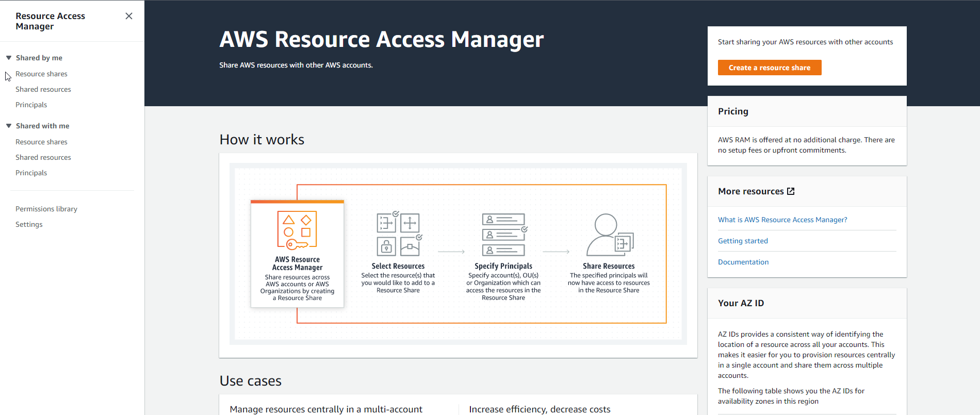Click the Specify Principals label in diagram
Screen dimensions: 980x415
503,266
